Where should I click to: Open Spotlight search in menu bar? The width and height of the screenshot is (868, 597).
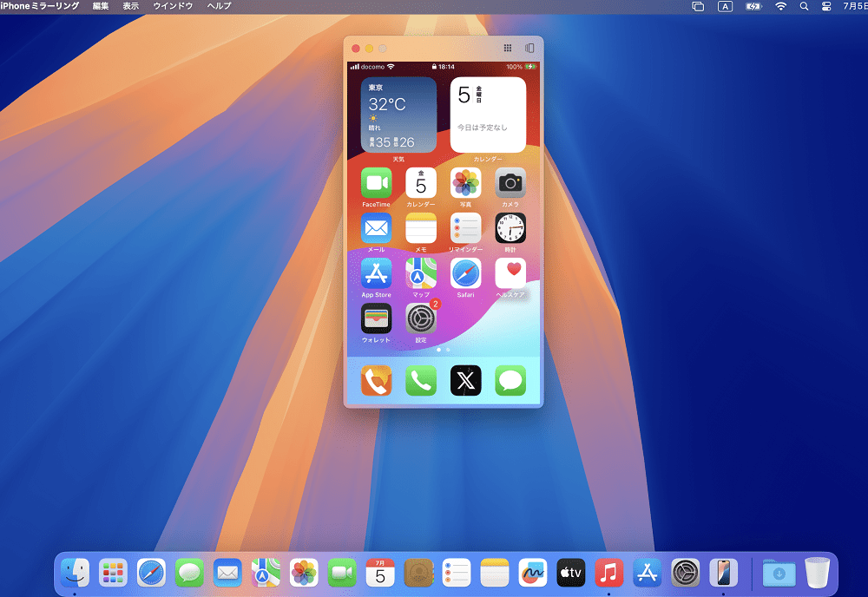(x=804, y=6)
